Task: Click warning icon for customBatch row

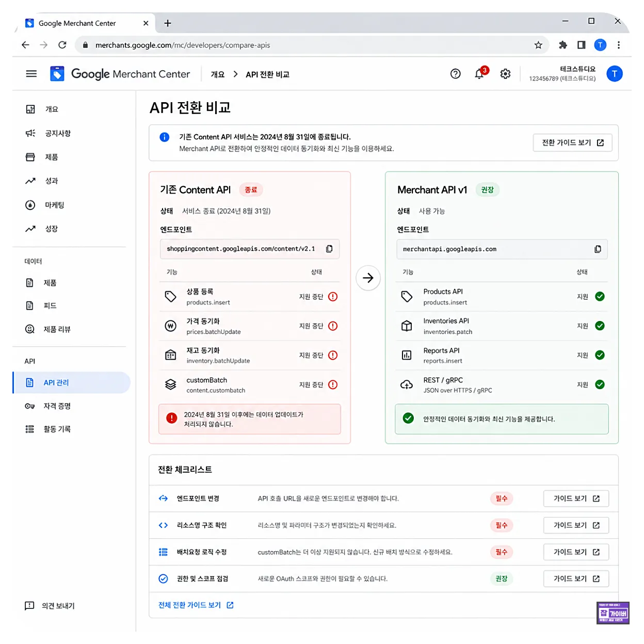Action: click(x=333, y=384)
